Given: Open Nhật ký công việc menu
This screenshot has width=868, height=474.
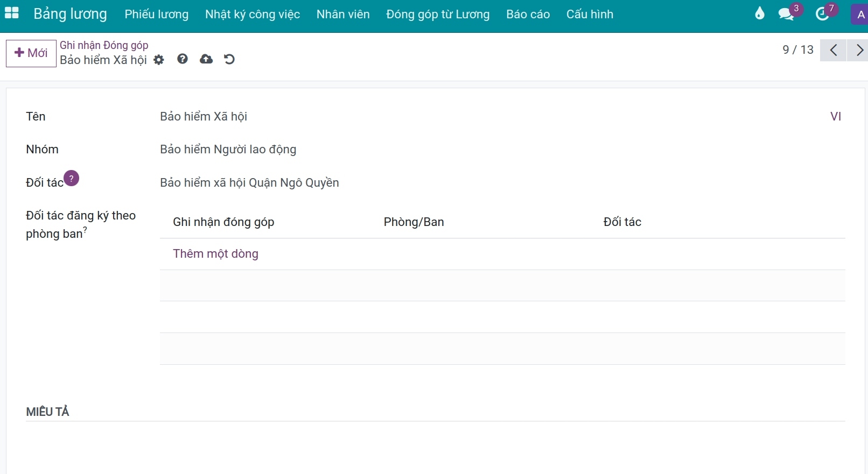Looking at the screenshot, I should point(253,14).
